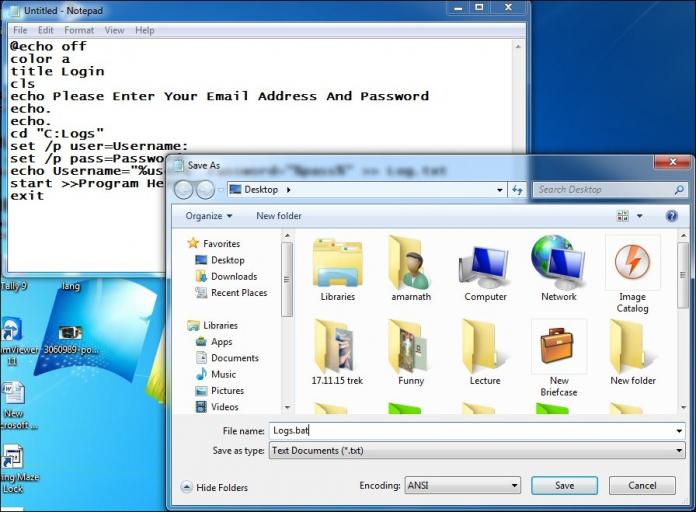Image resolution: width=696 pixels, height=512 pixels.
Task: Close the Save As dialog
Action: pos(672,162)
